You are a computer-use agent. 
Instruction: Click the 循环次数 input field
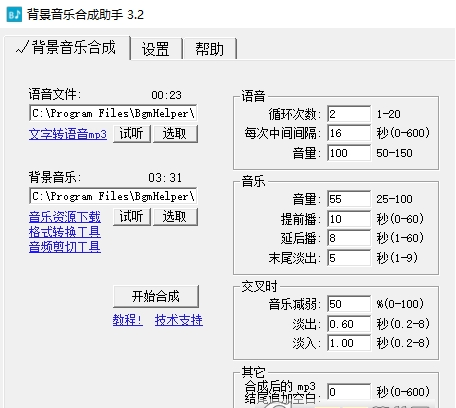pos(349,114)
